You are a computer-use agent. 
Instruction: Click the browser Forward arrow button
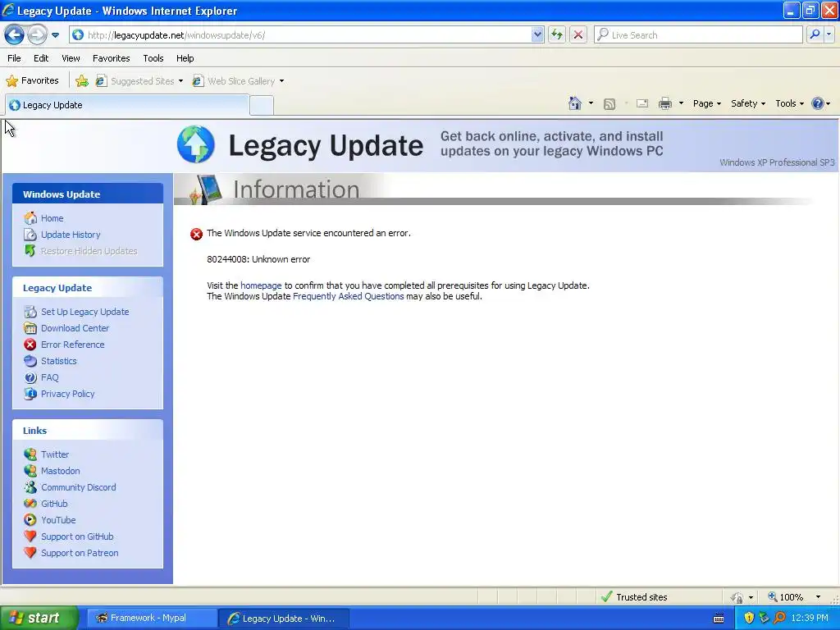37,35
